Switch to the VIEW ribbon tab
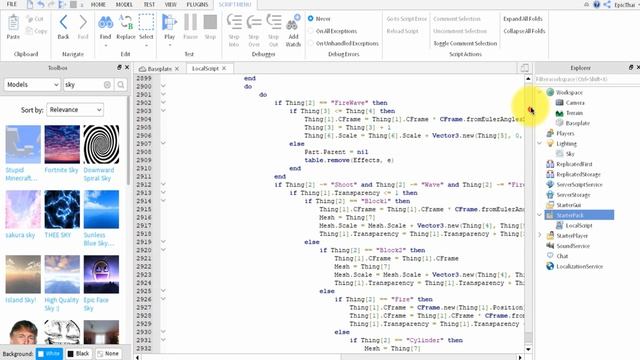Screen dimensions: 640x360 [x=171, y=4]
